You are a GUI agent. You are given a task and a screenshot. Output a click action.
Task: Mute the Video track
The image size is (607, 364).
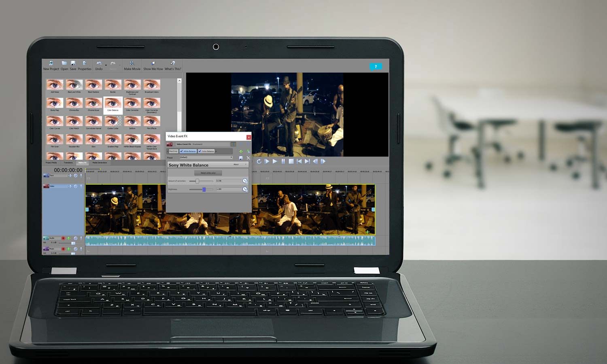click(75, 186)
